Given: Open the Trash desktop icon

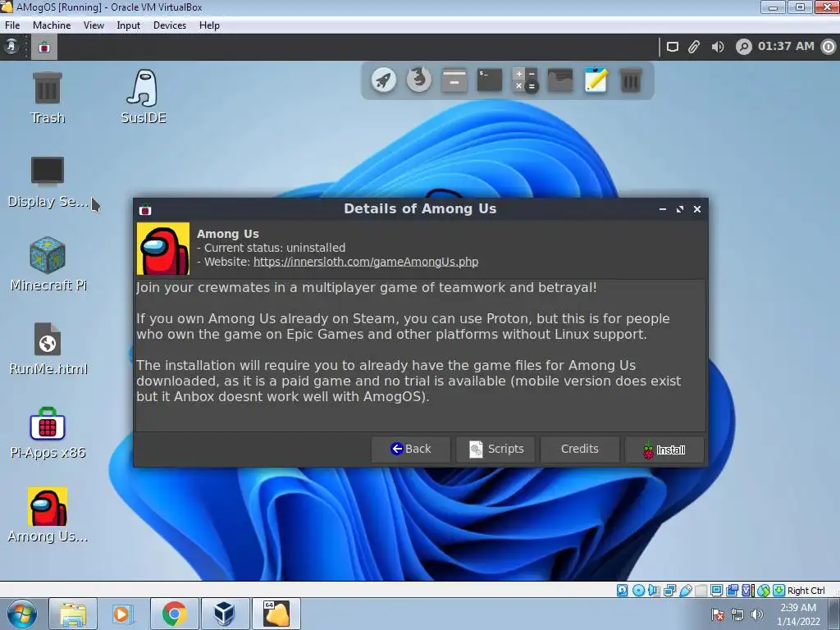Looking at the screenshot, I should coord(48,98).
